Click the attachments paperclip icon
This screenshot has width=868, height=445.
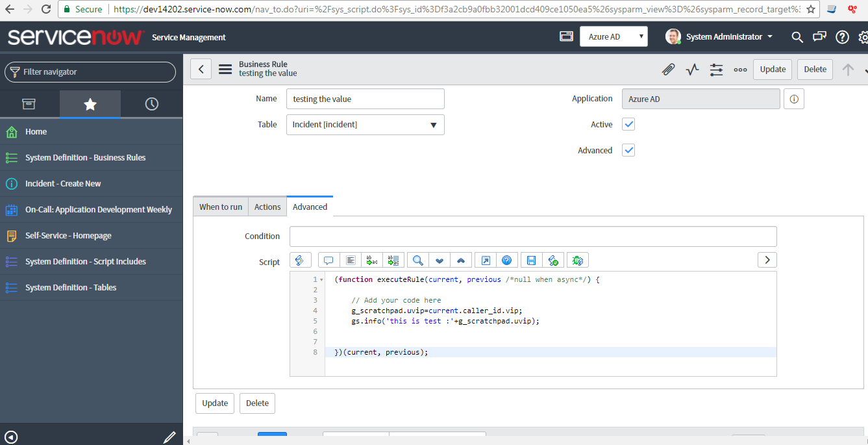(668, 70)
